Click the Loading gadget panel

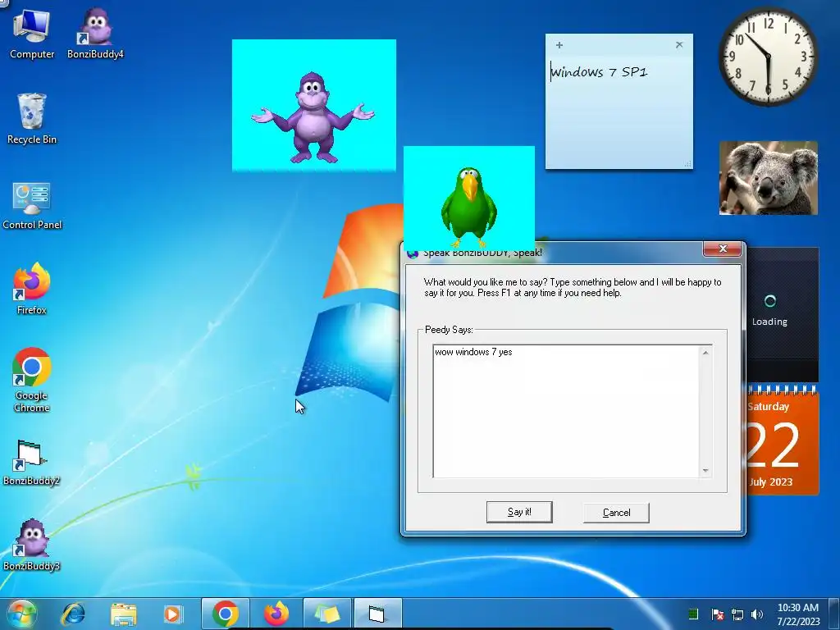pyautogui.click(x=782, y=313)
